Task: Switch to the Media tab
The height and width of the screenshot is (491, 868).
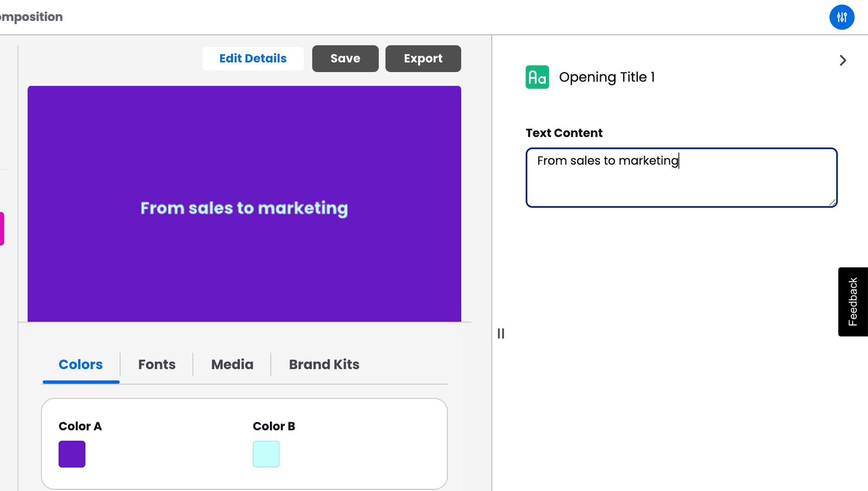Action: coord(232,364)
